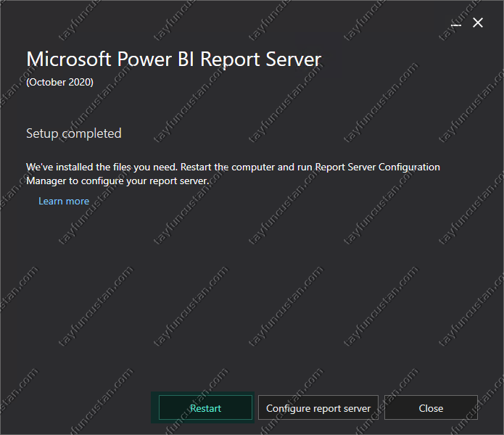This screenshot has width=504, height=435.
Task: Click the "Microsoft Power BI Report Server" title
Action: tap(173, 59)
